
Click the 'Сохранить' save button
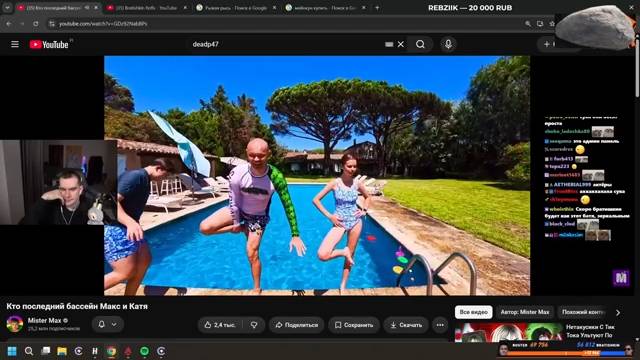354,325
